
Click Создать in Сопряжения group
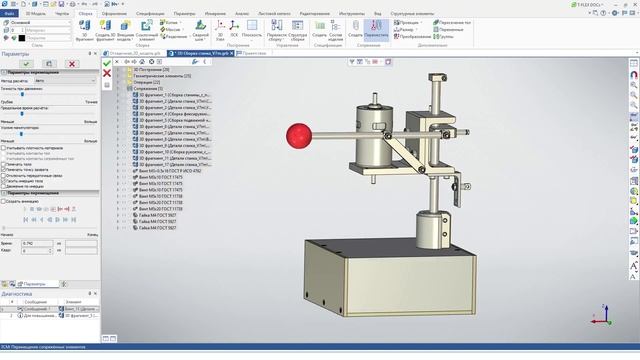coord(355,29)
